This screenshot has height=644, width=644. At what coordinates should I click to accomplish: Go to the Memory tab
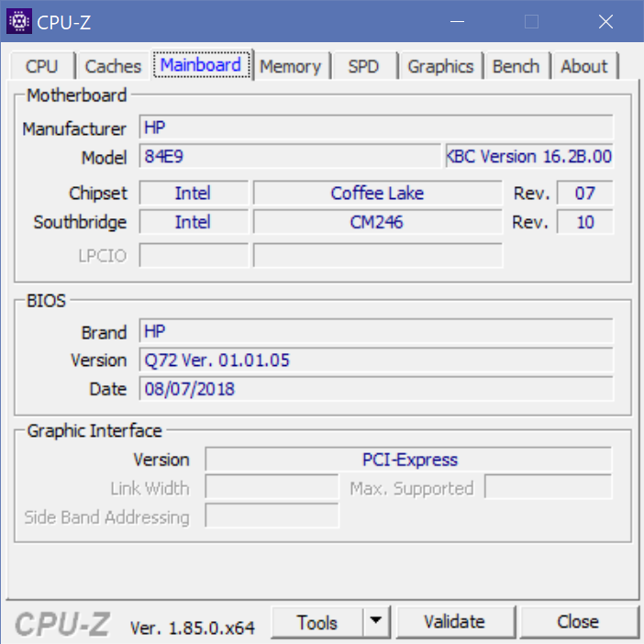[x=291, y=66]
